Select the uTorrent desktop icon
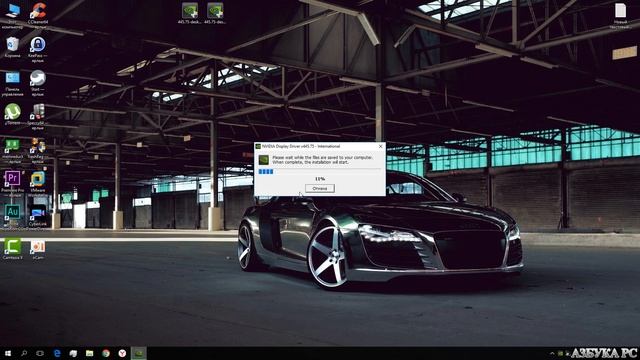Viewport: 640px width, 360px height. click(13, 115)
